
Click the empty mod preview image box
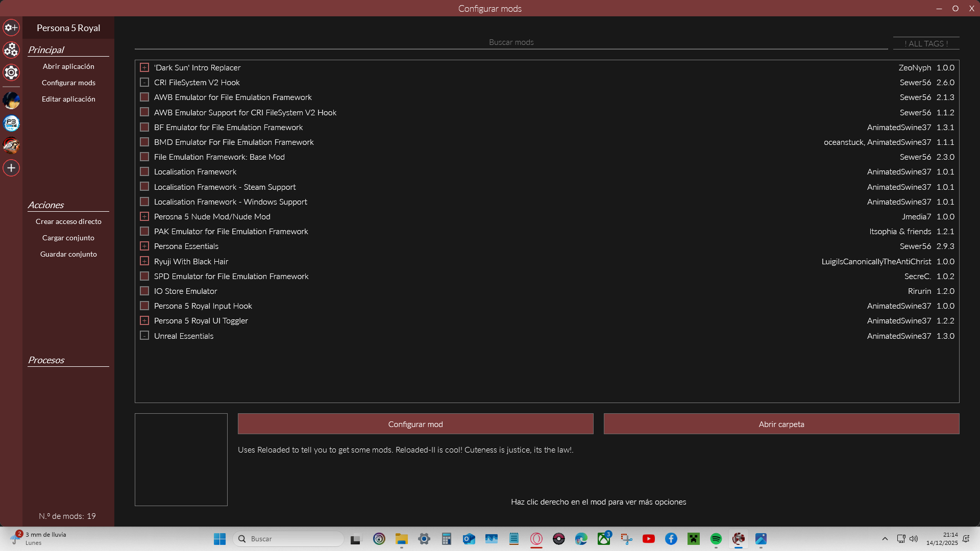181,460
